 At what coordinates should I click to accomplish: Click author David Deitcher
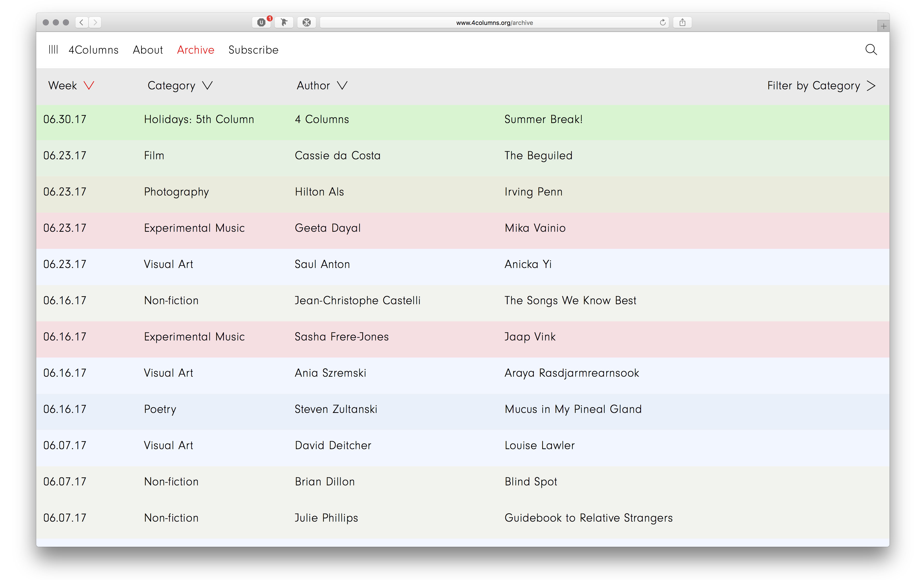point(333,445)
